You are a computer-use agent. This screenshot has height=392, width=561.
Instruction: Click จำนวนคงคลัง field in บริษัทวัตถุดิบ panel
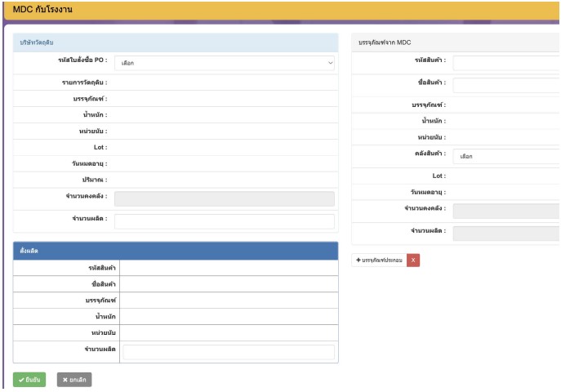click(x=224, y=198)
